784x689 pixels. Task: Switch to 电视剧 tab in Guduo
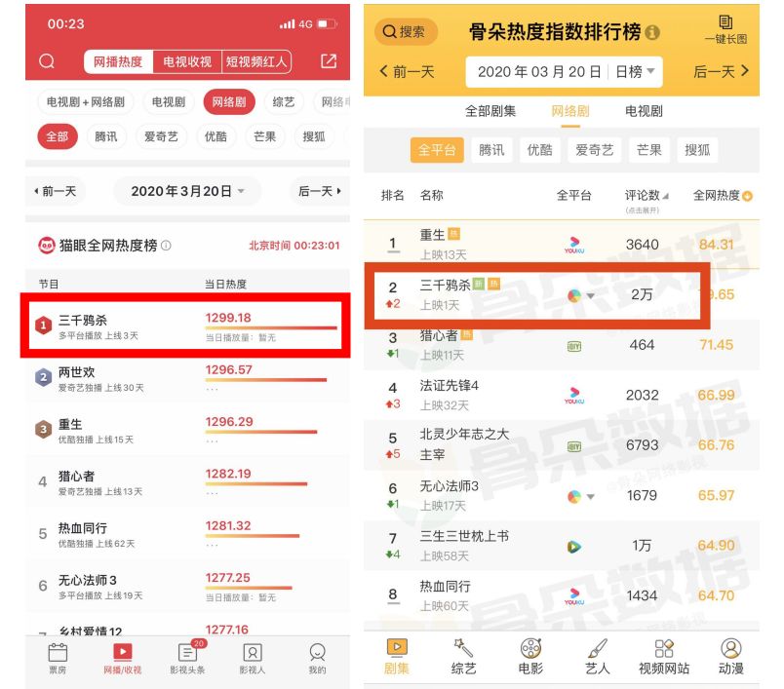[x=644, y=111]
